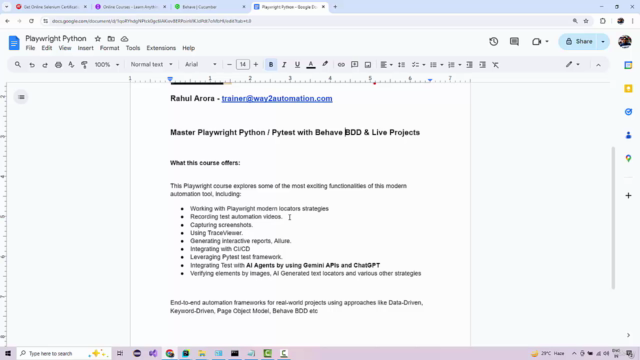Print the document using printer icon
640x360 pixels.
tap(58, 64)
